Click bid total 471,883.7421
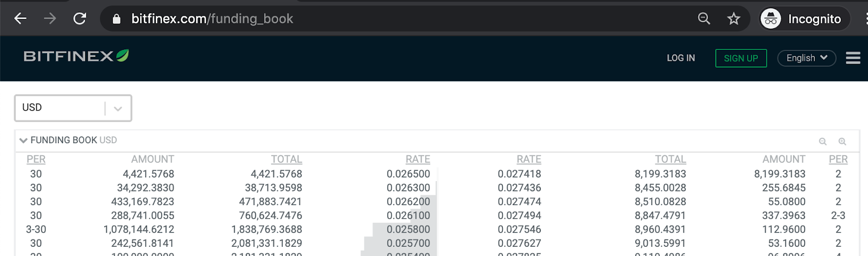 click(271, 202)
